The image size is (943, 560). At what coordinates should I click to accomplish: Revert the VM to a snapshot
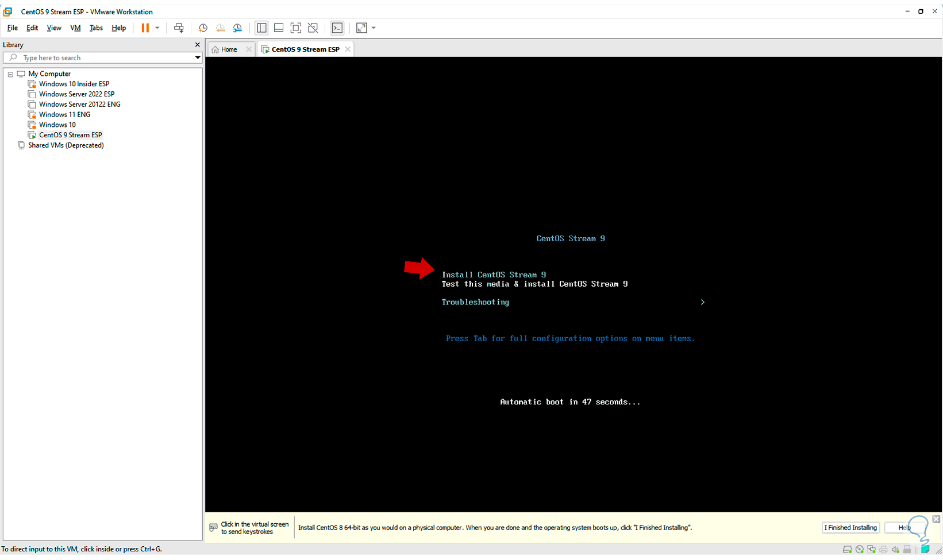(220, 28)
